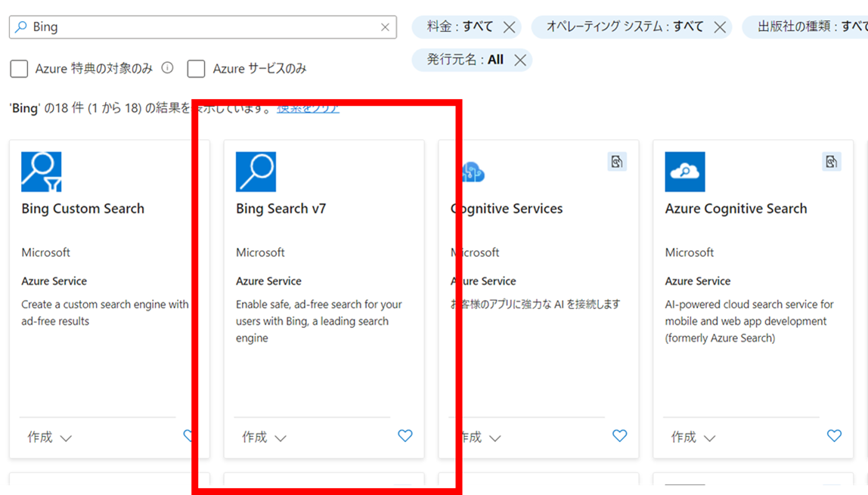This screenshot has height=495, width=868.
Task: Click the Azure Cognitive Search product icon
Action: click(x=685, y=172)
